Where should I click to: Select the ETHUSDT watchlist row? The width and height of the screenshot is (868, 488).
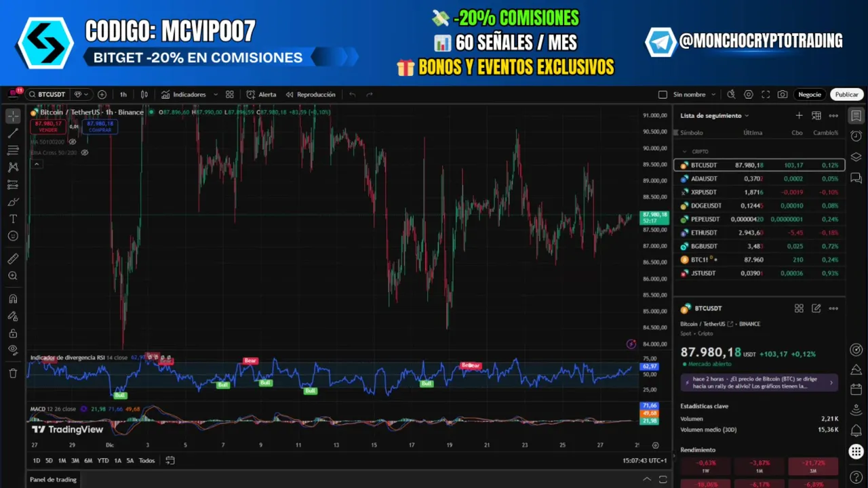[x=759, y=232]
